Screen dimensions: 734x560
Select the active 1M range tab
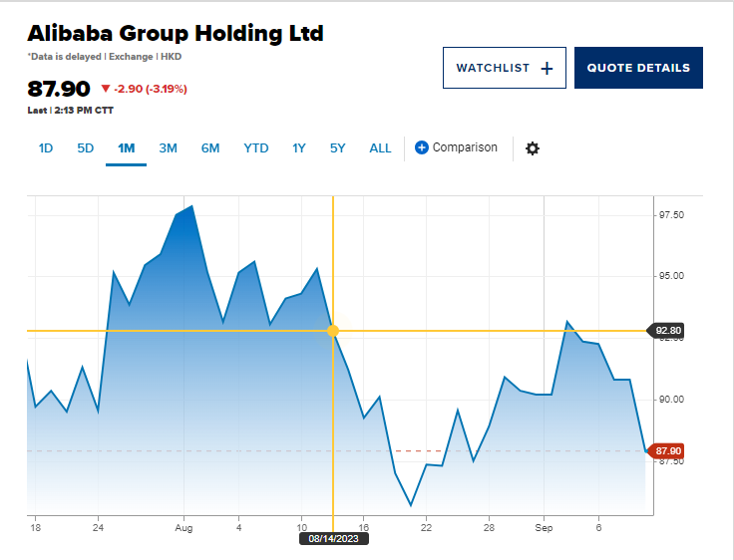[127, 148]
